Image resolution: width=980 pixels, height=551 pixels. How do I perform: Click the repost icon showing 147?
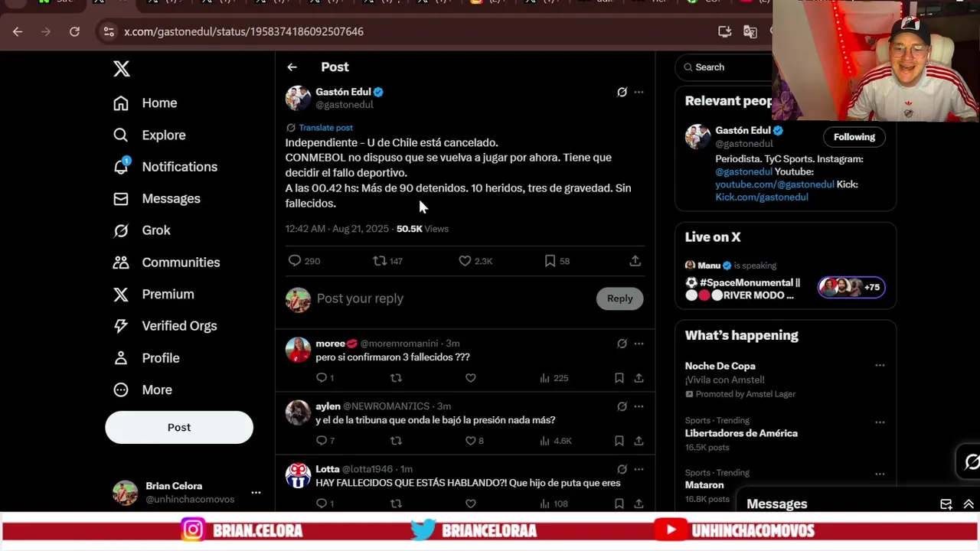click(379, 261)
